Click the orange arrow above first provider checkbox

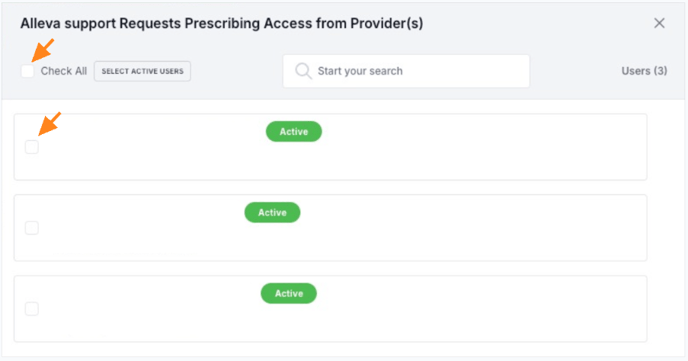click(50, 124)
